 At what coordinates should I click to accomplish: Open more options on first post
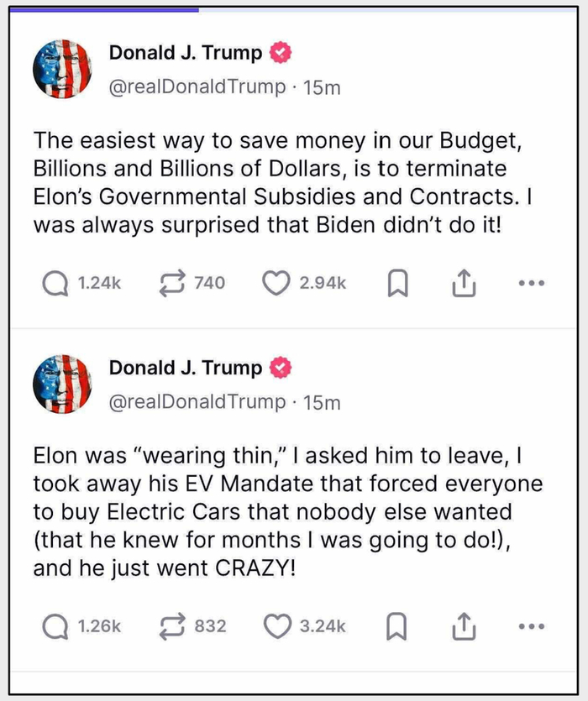[x=532, y=284]
